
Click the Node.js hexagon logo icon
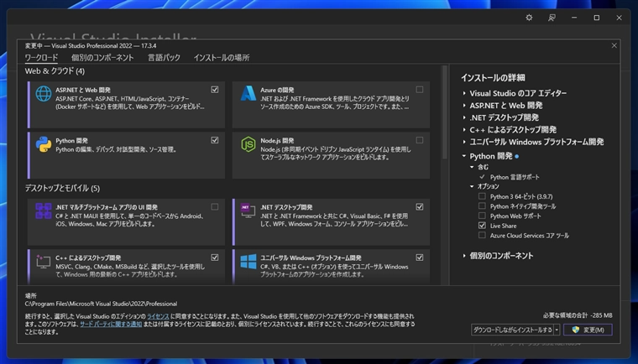pyautogui.click(x=248, y=144)
